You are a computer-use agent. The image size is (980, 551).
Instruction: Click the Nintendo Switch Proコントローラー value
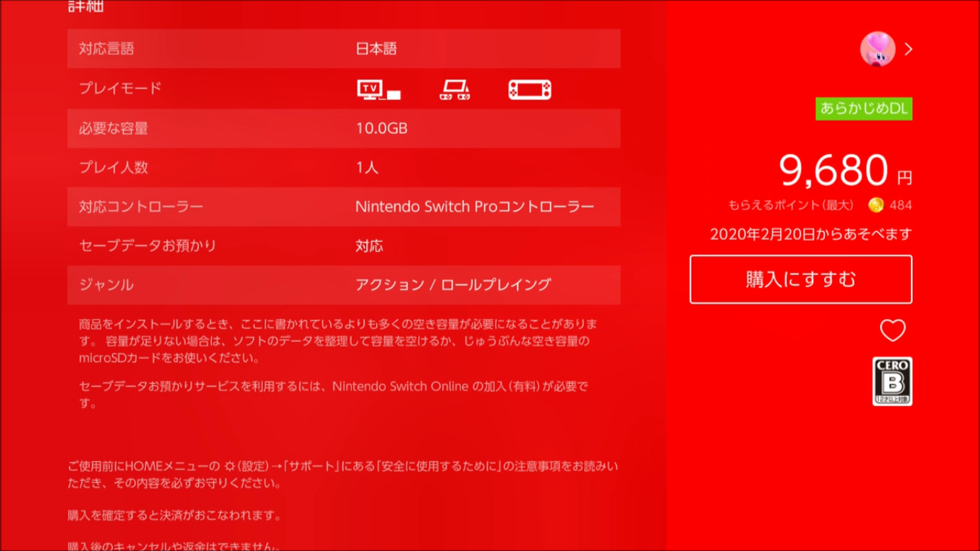[x=475, y=207]
